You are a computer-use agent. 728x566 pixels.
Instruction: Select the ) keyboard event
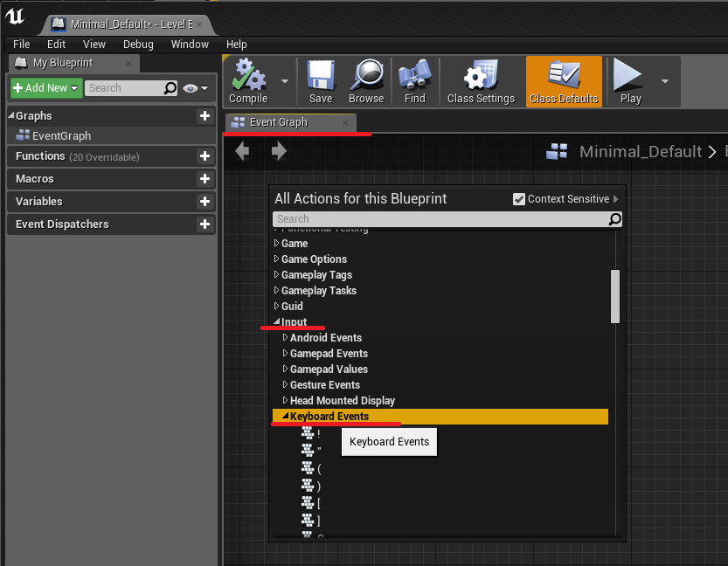(311, 486)
